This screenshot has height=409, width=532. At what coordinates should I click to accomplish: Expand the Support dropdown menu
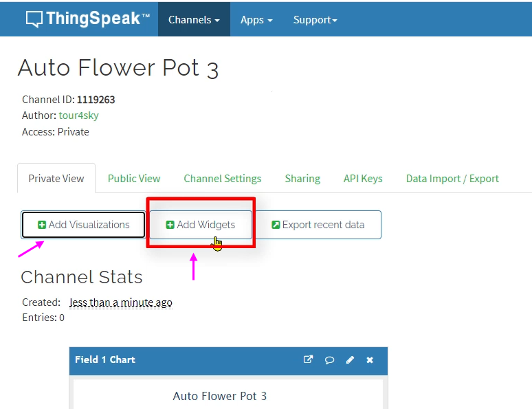315,20
